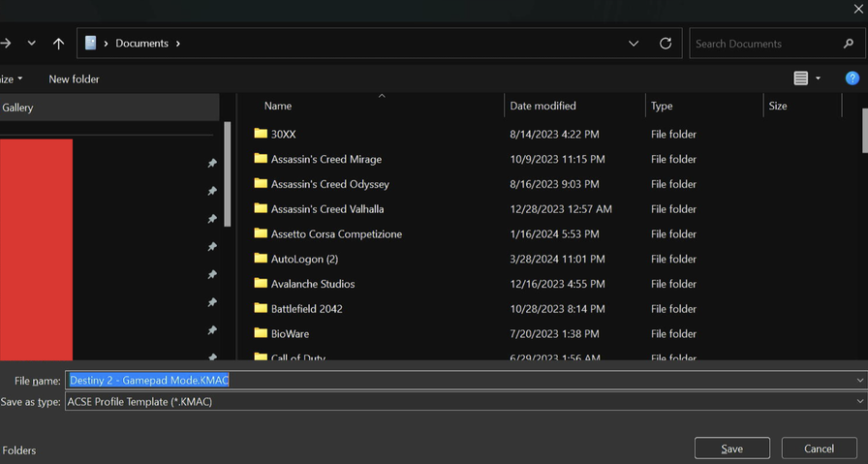Open the view options dropdown arrow
This screenshot has width=868, height=464.
819,78
